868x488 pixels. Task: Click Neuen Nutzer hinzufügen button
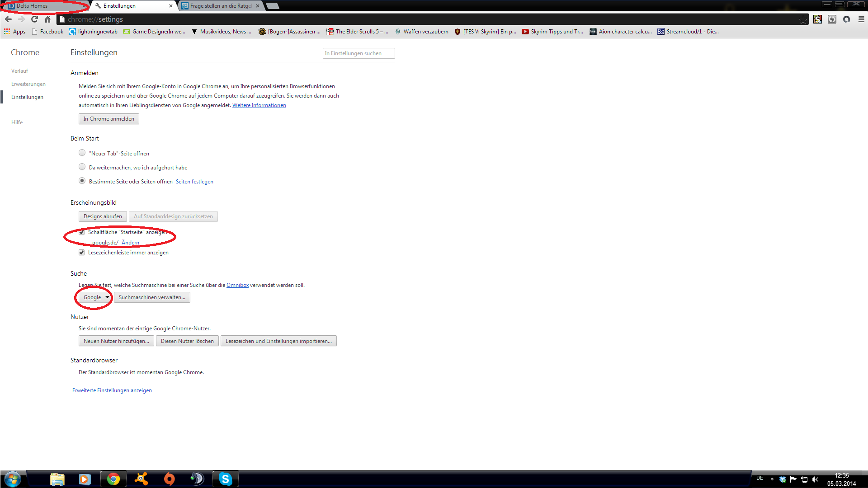click(116, 341)
